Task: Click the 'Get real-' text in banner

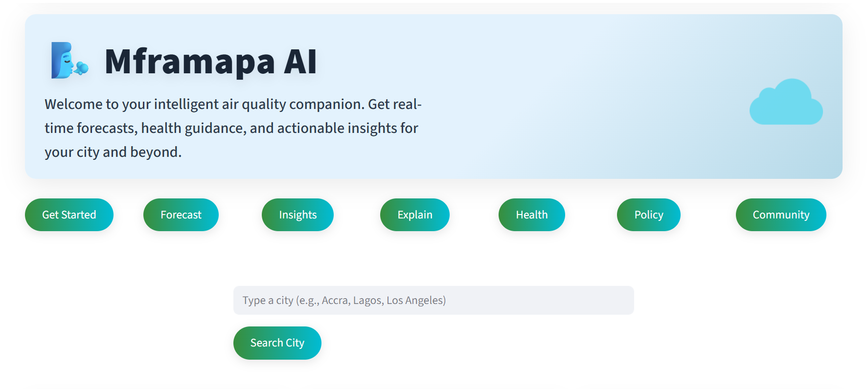Action: (x=394, y=105)
